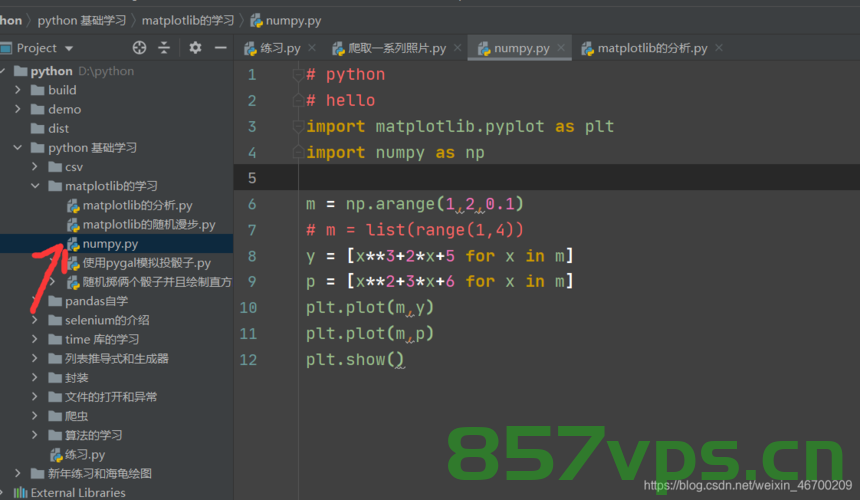860x500 pixels.
Task: Click the Collapse All icon in Project panel
Action: point(164,48)
